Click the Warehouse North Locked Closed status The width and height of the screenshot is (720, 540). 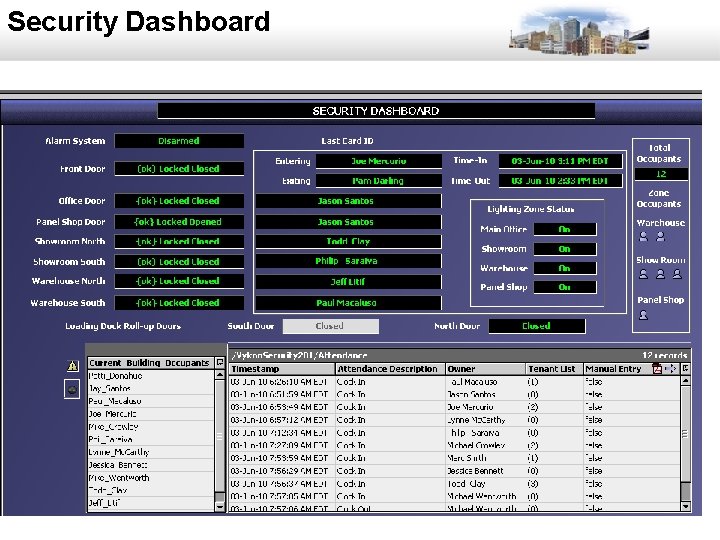click(x=179, y=281)
